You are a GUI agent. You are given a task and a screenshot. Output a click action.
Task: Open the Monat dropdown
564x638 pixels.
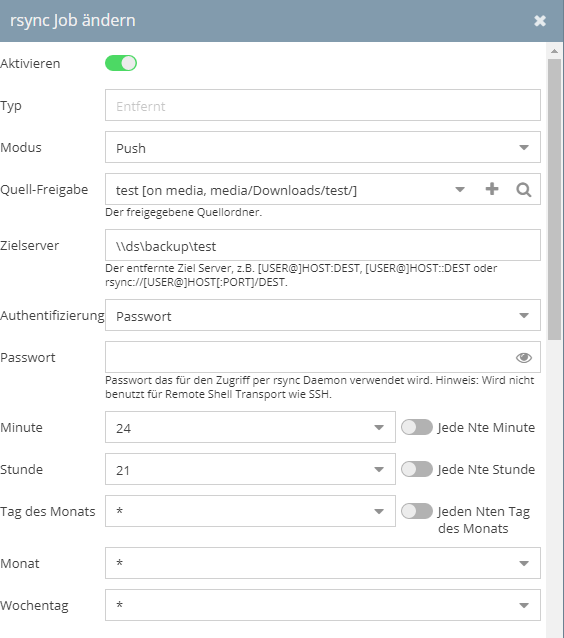[323, 563]
